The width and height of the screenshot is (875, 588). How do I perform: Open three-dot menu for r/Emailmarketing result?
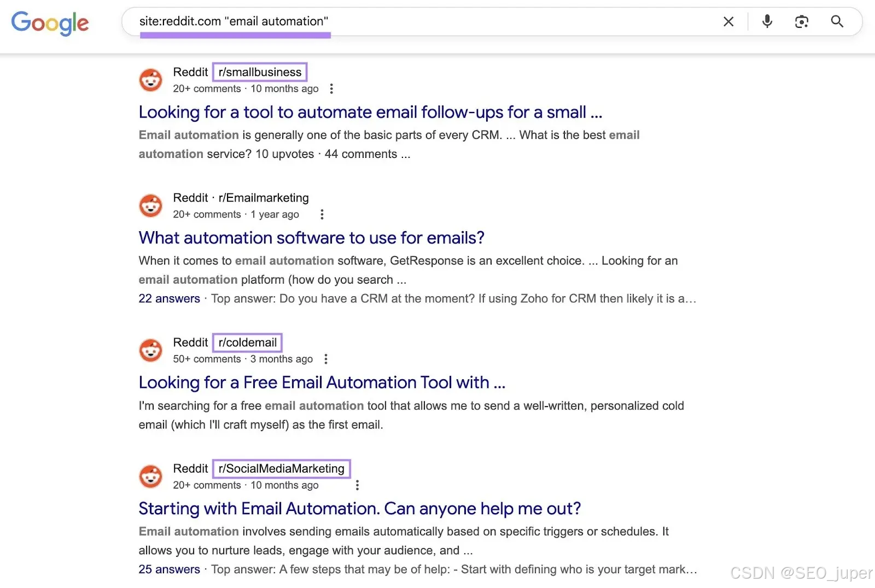(x=322, y=214)
